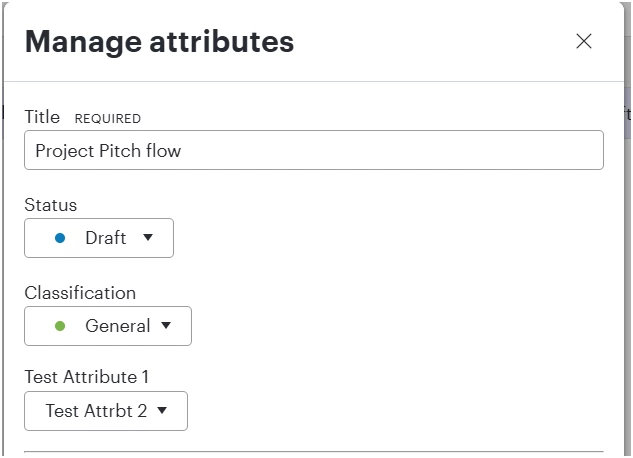
Task: Open the Test Attribute 1 dropdown
Action: pyautogui.click(x=106, y=411)
